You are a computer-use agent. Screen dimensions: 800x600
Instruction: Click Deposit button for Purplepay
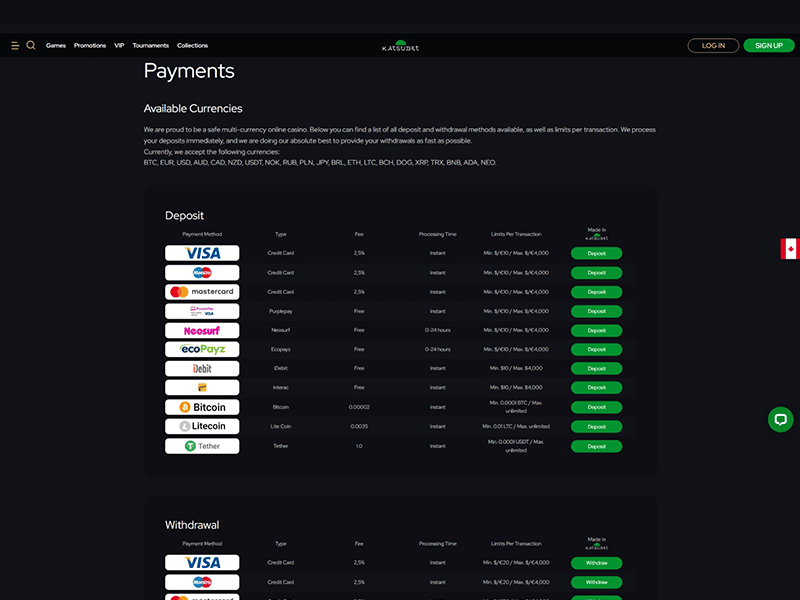[596, 311]
